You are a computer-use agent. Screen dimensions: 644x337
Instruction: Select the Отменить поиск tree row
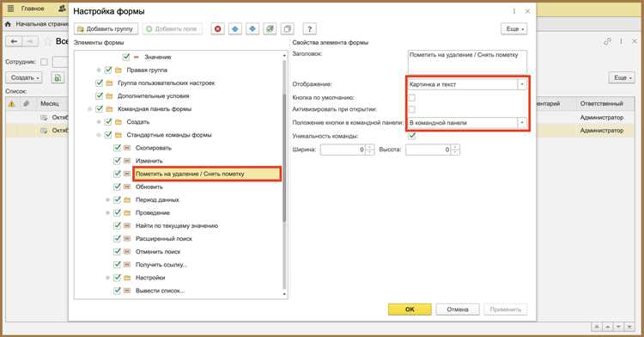(x=158, y=252)
